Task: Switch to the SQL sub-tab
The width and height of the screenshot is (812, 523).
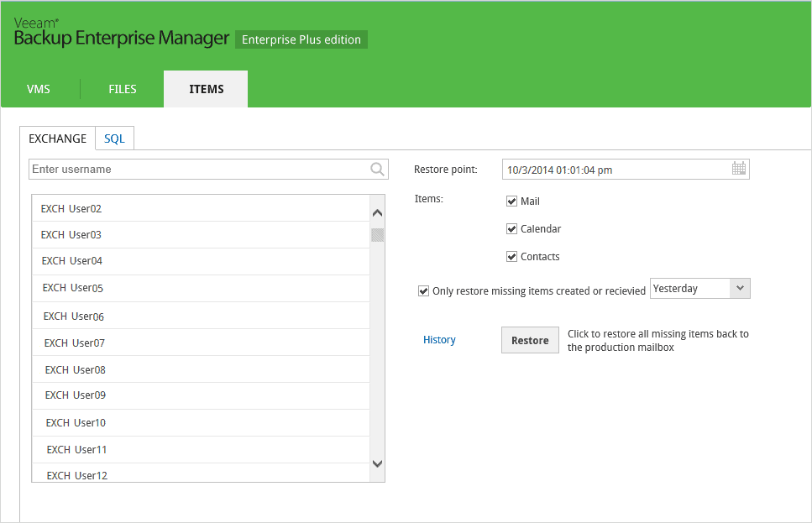Action: point(114,139)
